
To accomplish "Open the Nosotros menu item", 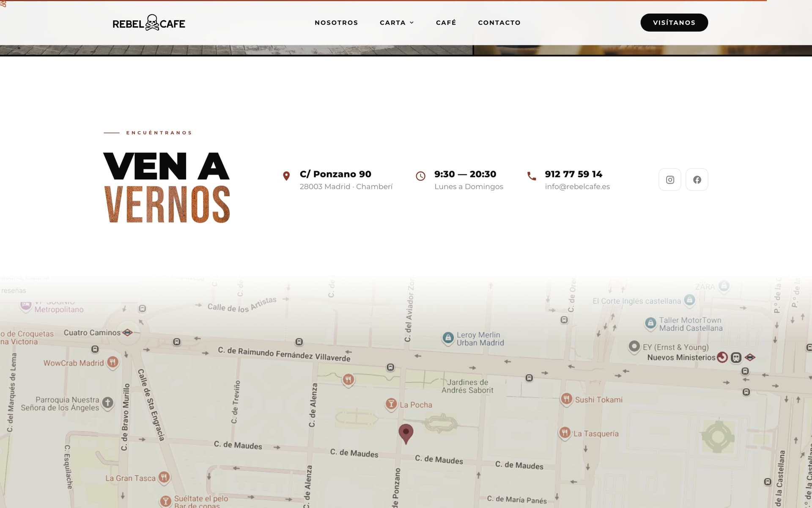I will click(336, 23).
